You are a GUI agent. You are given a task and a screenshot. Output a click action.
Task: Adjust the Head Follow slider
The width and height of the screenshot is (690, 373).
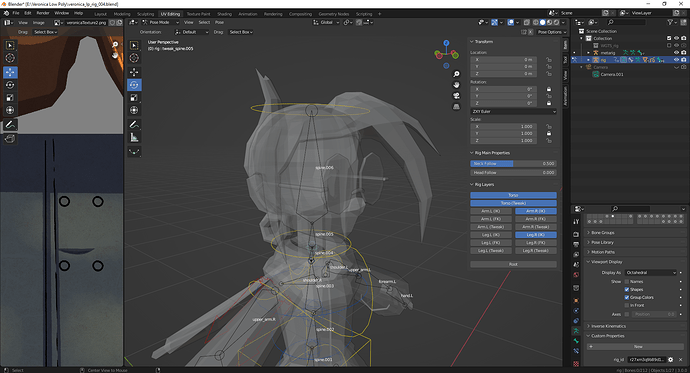pos(514,173)
